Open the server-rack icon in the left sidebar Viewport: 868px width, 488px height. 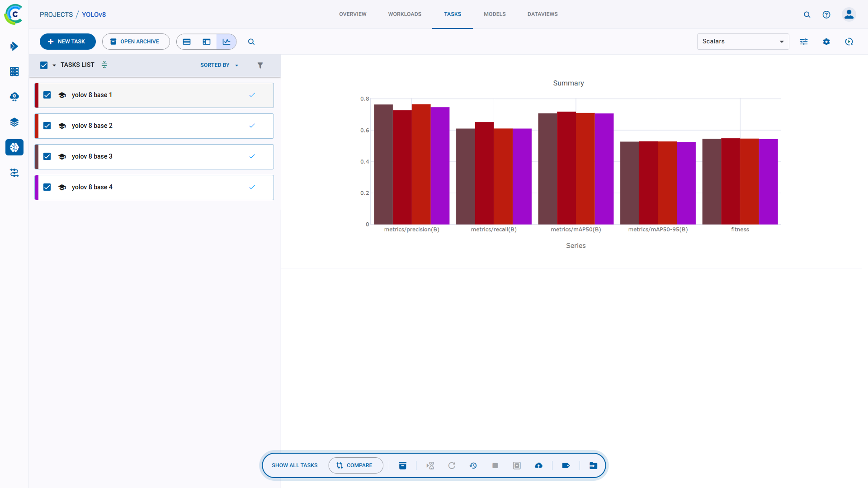pyautogui.click(x=14, y=71)
